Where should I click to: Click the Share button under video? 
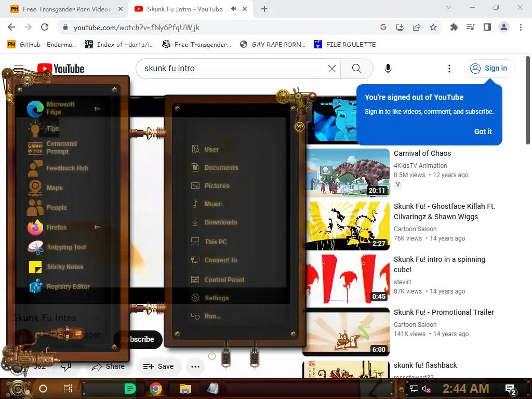coord(108,366)
